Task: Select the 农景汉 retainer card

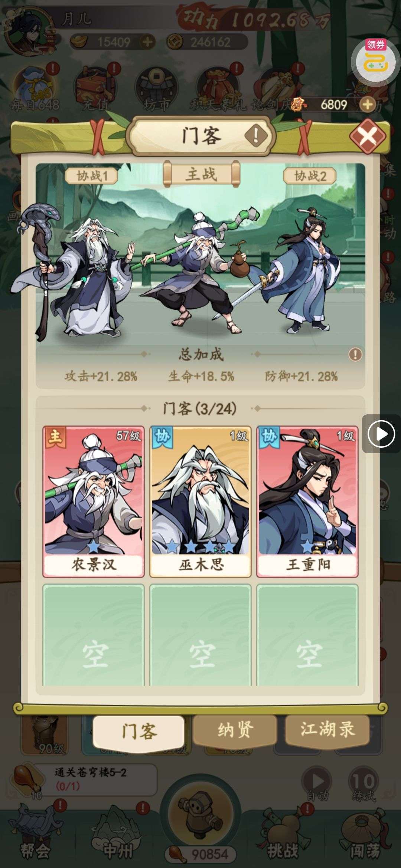Action: click(93, 502)
